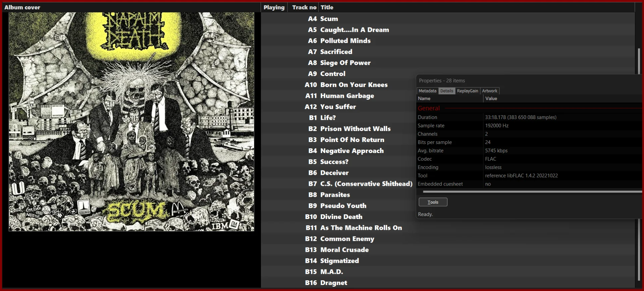Select track B16 Dragnet

447,283
